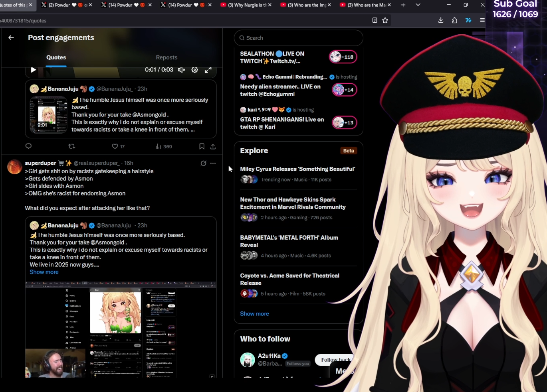The width and height of the screenshot is (547, 392).
Task: Bookmark the post with 369 views
Action: (202, 146)
